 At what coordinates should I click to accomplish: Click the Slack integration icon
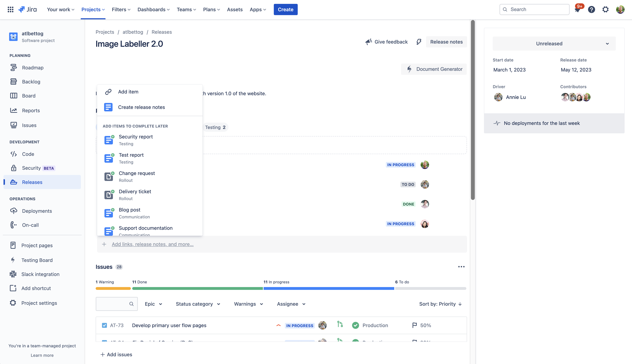tap(13, 274)
